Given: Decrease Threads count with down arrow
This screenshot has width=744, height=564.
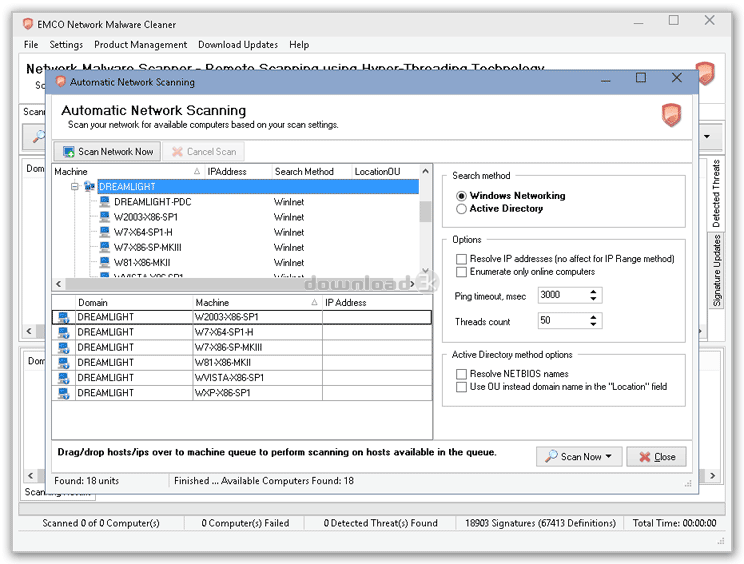Looking at the screenshot, I should pos(593,324).
